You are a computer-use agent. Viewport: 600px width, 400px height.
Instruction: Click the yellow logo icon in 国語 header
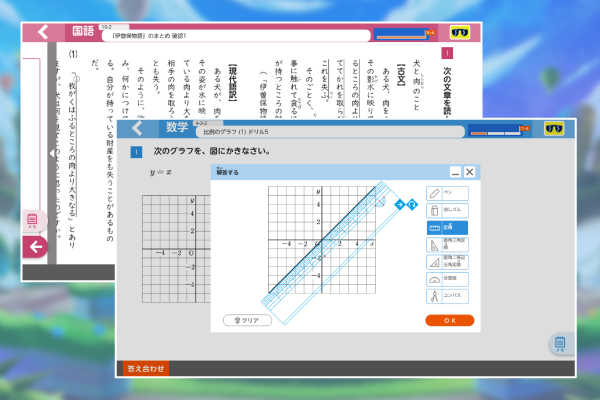click(x=460, y=33)
